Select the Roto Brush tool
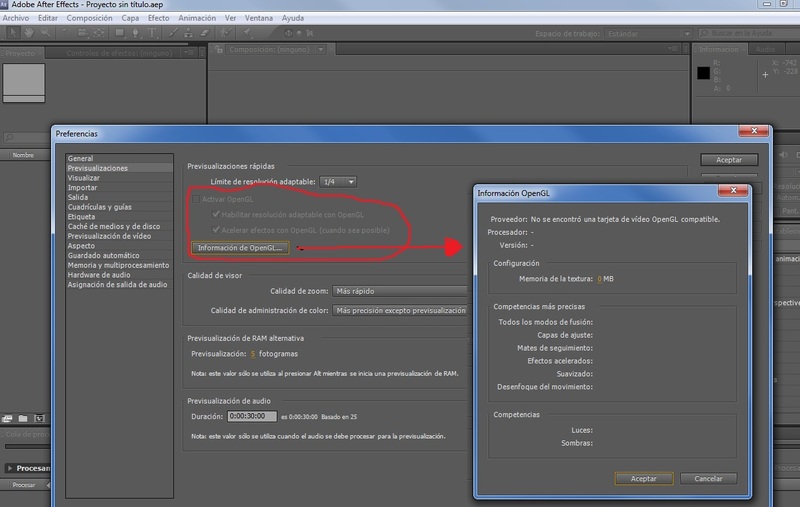Screen dimensions: 800x507 (x=226, y=33)
